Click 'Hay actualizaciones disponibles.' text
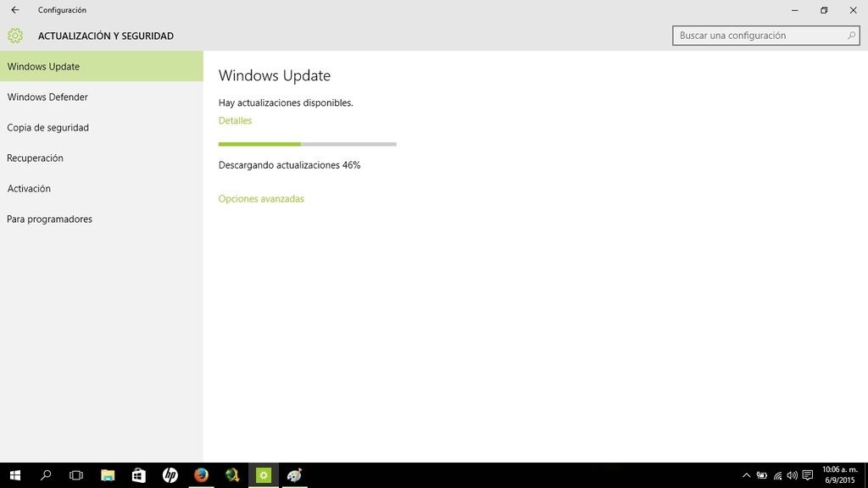868x488 pixels. [x=286, y=103]
